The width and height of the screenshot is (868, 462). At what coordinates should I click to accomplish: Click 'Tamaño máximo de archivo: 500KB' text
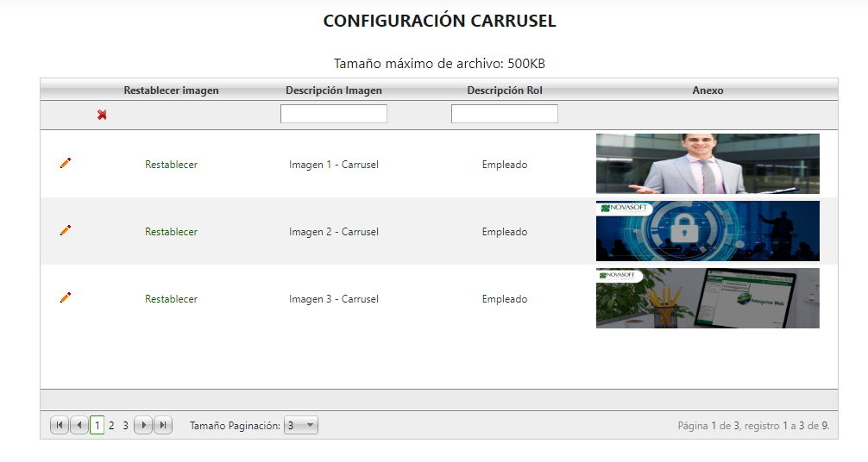click(439, 64)
